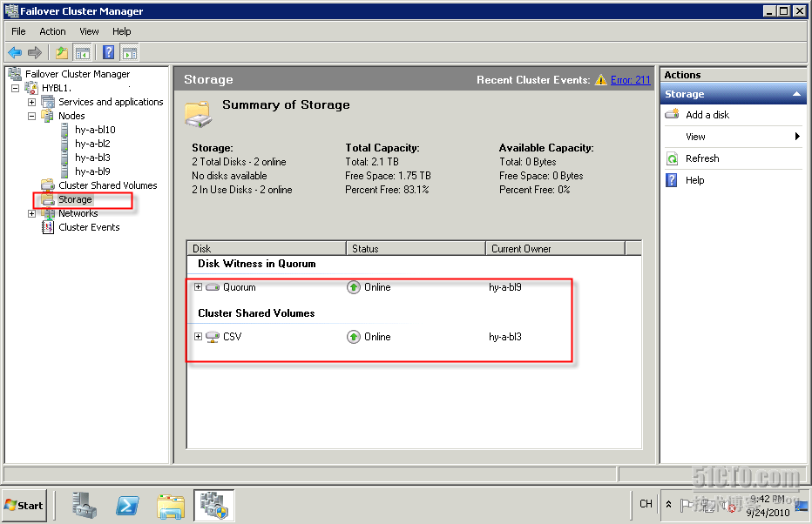This screenshot has width=812, height=524.
Task: Click the Add a disk icon
Action: (673, 114)
